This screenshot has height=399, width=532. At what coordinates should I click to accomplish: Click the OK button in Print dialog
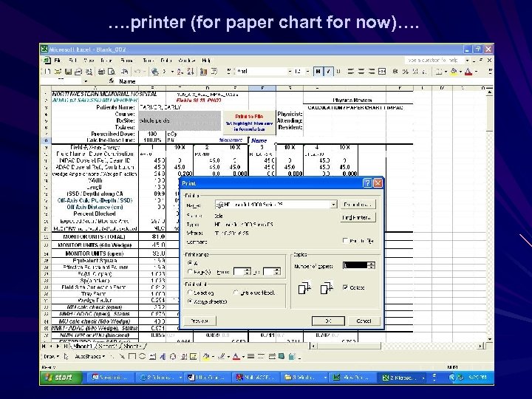pyautogui.click(x=328, y=321)
